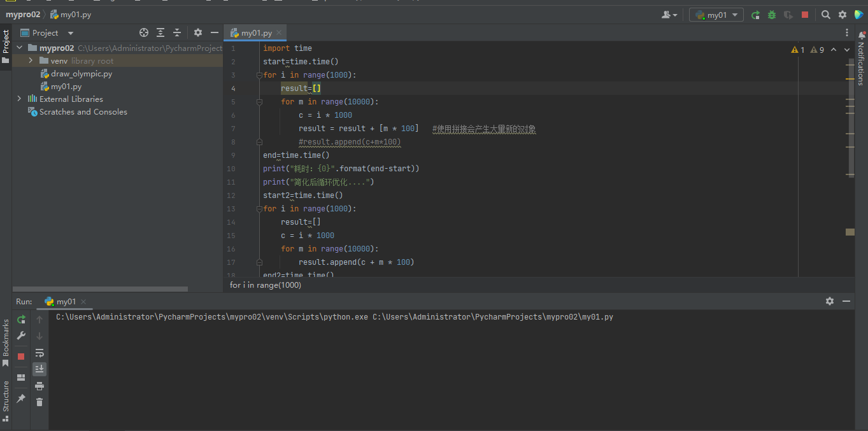Click the Rerun my01 icon in main toolbar
This screenshot has height=431, width=868.
[x=755, y=15]
